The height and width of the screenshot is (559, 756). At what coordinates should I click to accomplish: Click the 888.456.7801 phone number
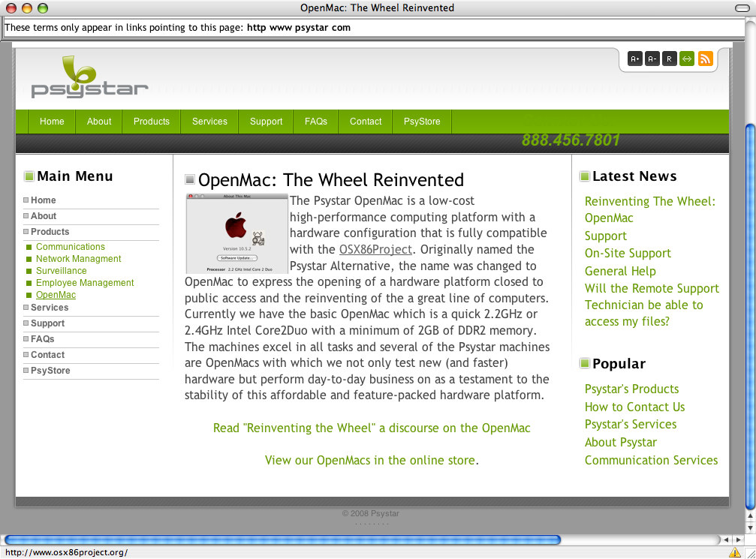(x=571, y=140)
